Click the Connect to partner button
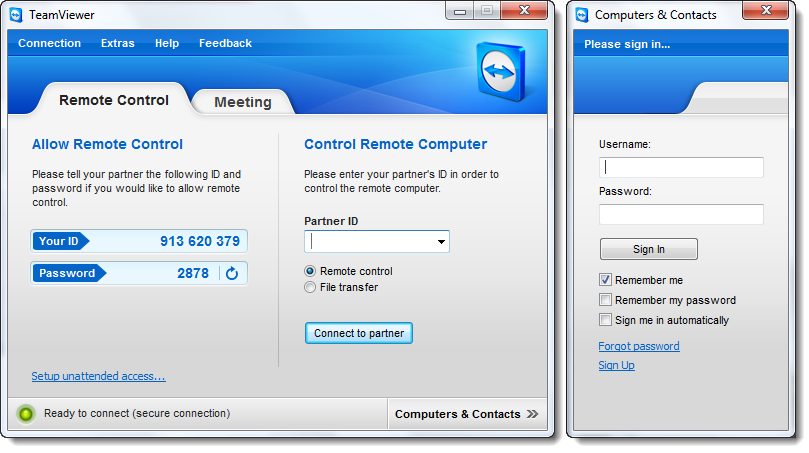809x453 pixels. (359, 333)
